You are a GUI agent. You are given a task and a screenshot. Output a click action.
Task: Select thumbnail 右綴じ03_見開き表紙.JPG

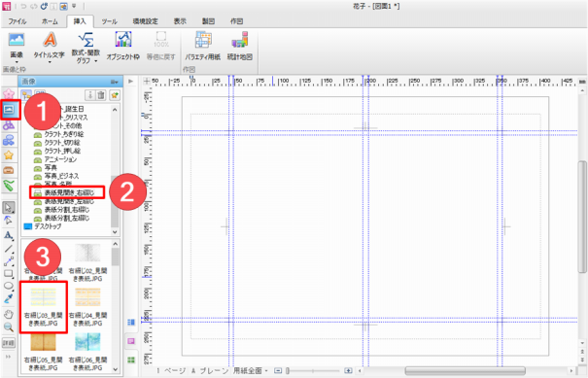(x=44, y=307)
